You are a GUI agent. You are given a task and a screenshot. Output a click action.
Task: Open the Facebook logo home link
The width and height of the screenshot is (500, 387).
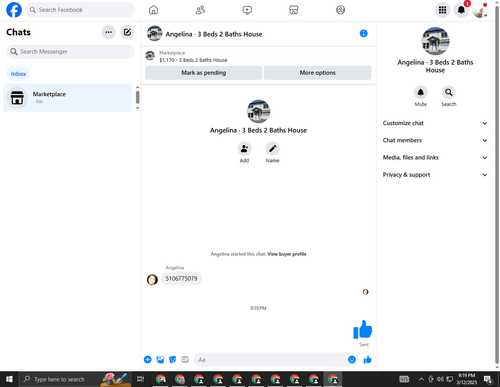pos(14,10)
